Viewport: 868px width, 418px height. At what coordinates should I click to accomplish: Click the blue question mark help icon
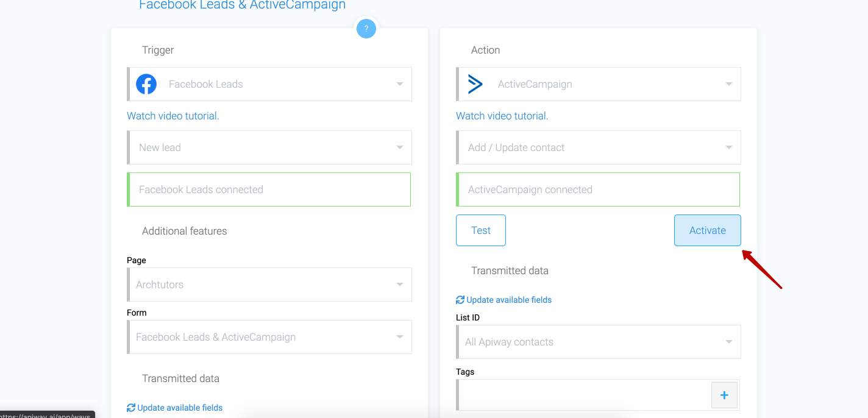tap(366, 29)
